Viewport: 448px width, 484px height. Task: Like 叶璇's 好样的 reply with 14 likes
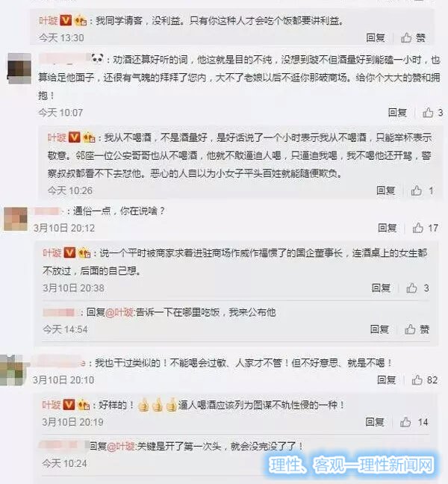[x=405, y=422]
